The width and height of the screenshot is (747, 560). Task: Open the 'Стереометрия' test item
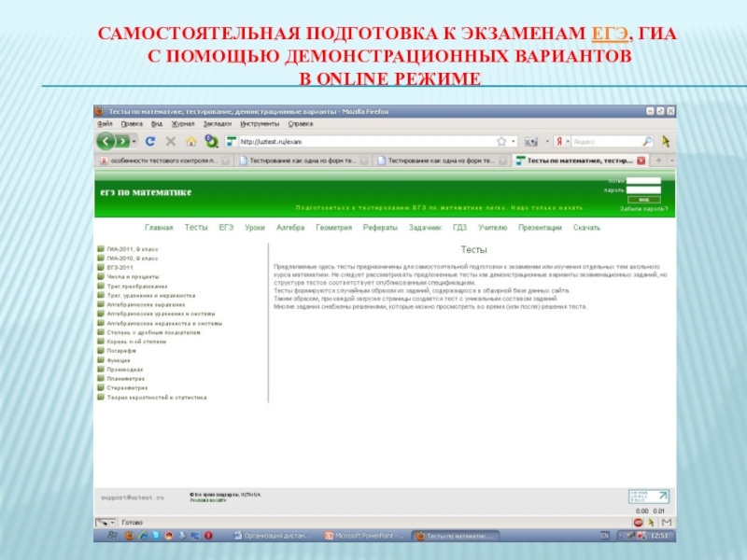point(127,388)
